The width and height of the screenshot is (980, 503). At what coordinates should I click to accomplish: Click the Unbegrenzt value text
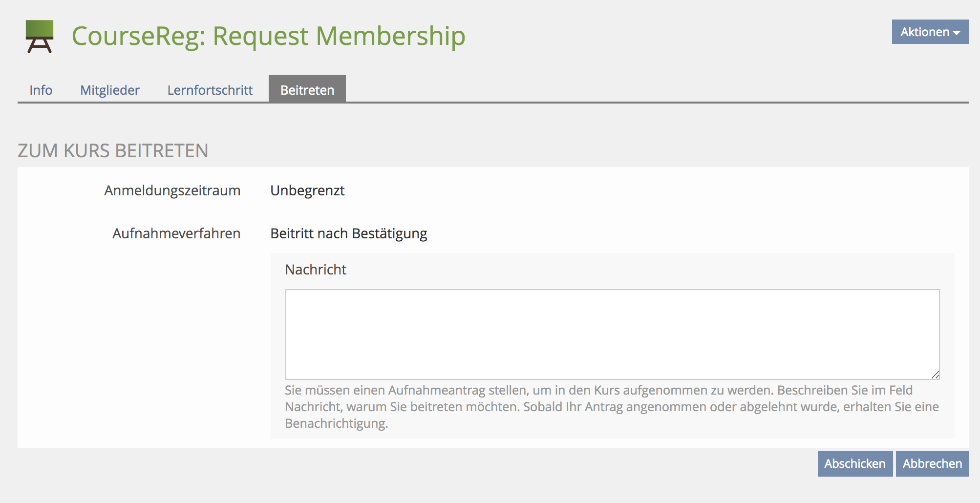coord(307,190)
